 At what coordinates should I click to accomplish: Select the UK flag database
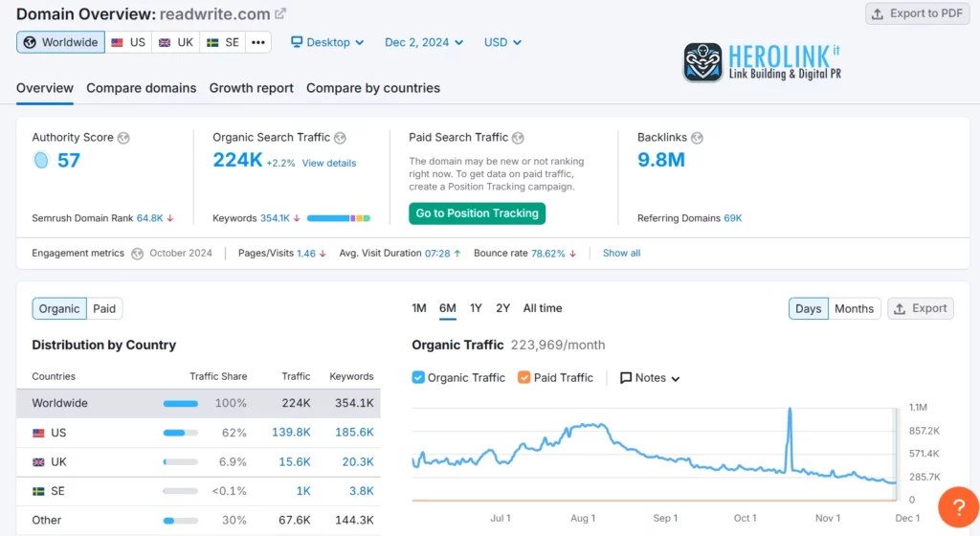[x=176, y=42]
